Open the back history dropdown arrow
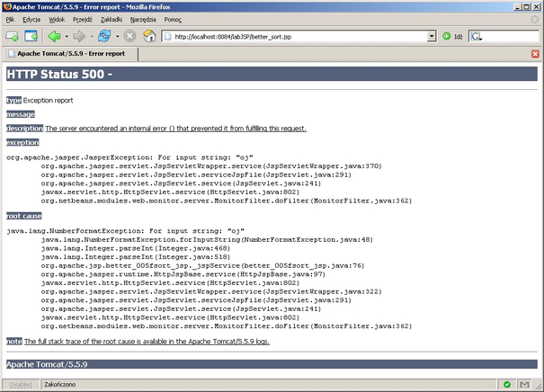 [67, 36]
